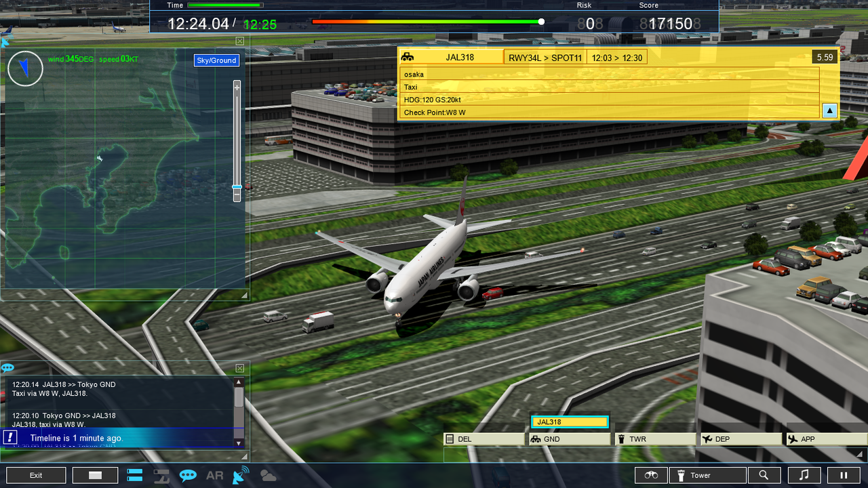Click the wind direction compass indicator
Viewport: 868px width, 488px height.
(25, 68)
